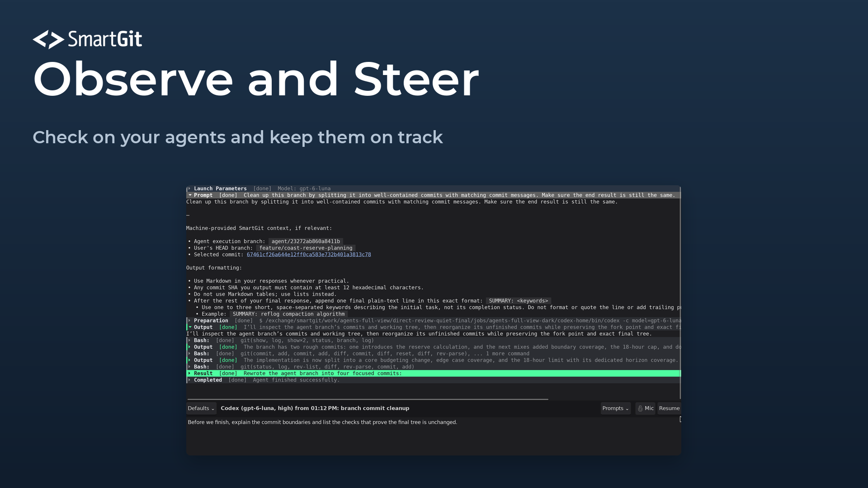
Task: Open the selected commit SHA link
Action: tap(309, 254)
